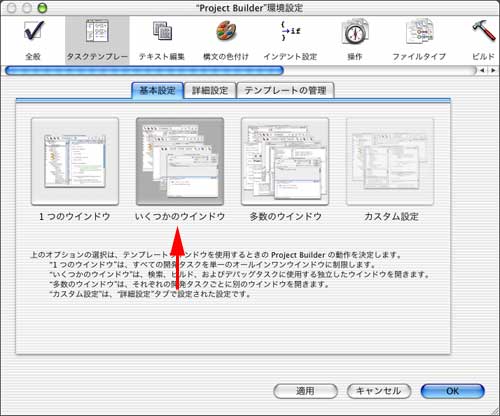Choose the いくつかのウインドウ layout thumbnail
The width and height of the screenshot is (500, 416).
(x=180, y=161)
